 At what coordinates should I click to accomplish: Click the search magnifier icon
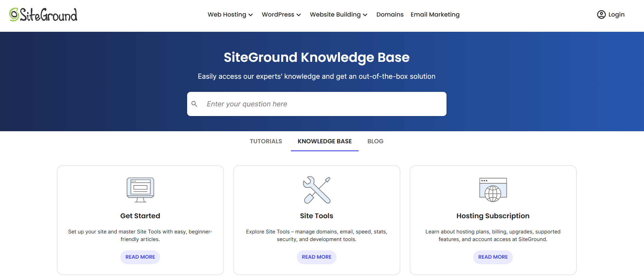pos(194,104)
